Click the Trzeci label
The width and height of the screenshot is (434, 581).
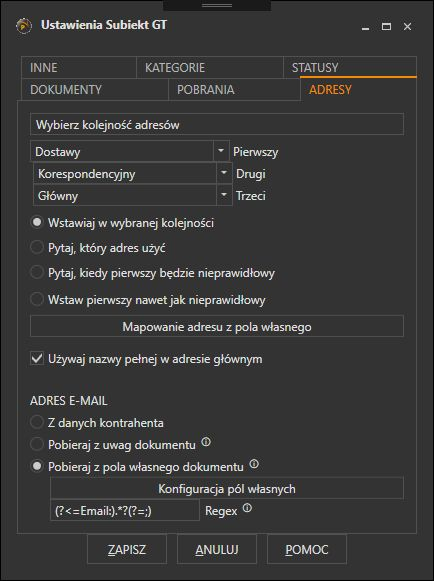pos(251,196)
